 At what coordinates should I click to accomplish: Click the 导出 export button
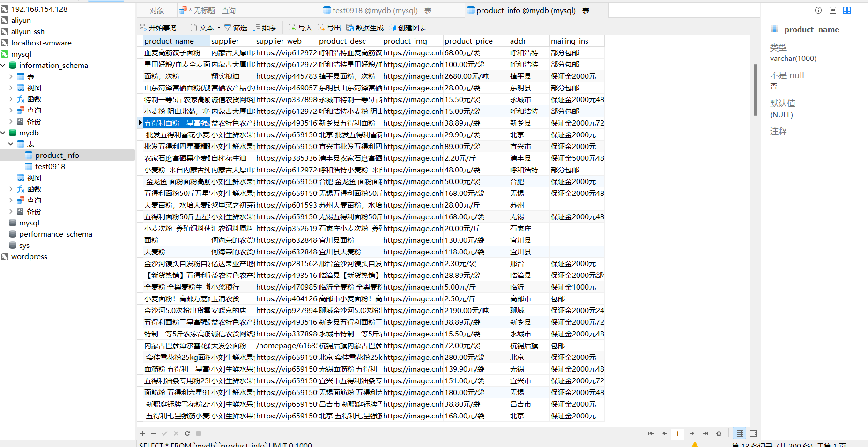(x=329, y=28)
